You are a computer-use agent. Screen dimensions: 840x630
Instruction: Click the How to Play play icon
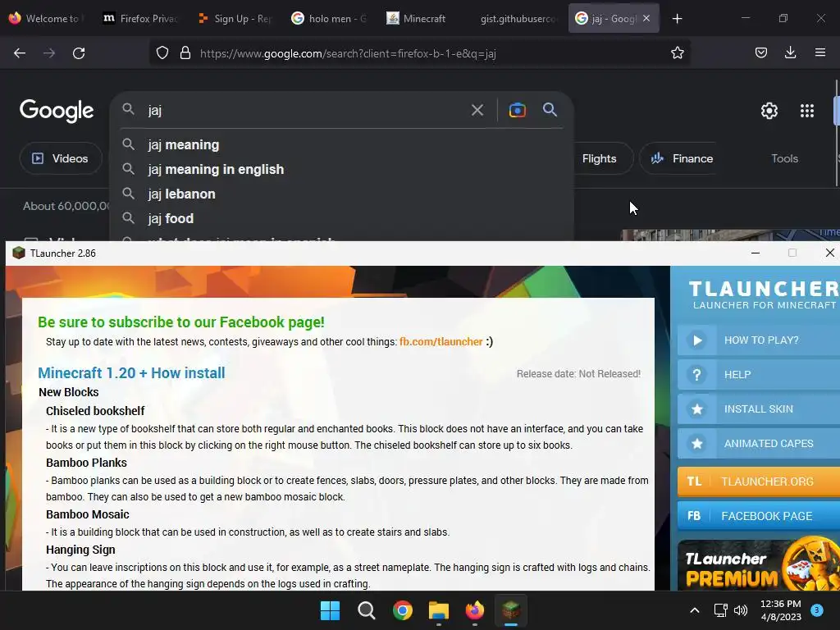697,340
